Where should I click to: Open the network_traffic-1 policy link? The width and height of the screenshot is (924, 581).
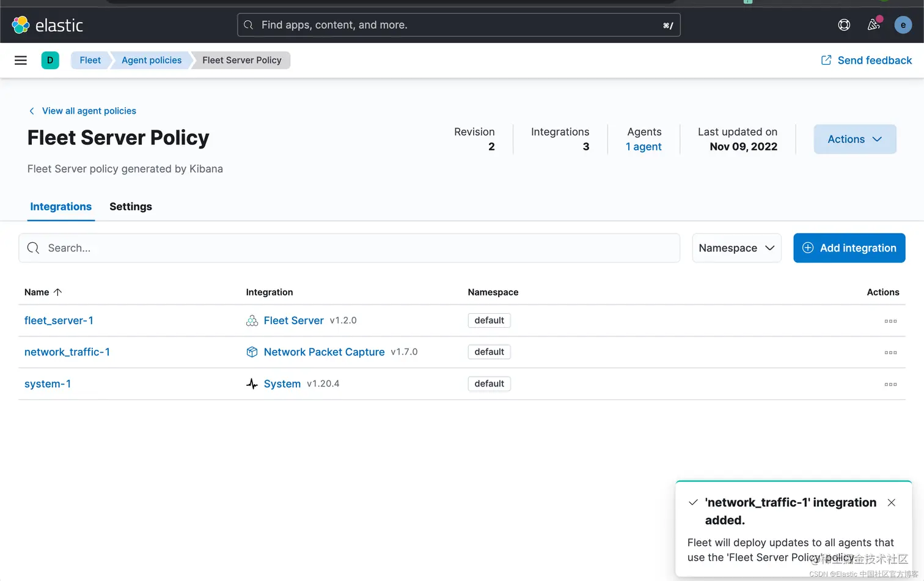click(67, 352)
